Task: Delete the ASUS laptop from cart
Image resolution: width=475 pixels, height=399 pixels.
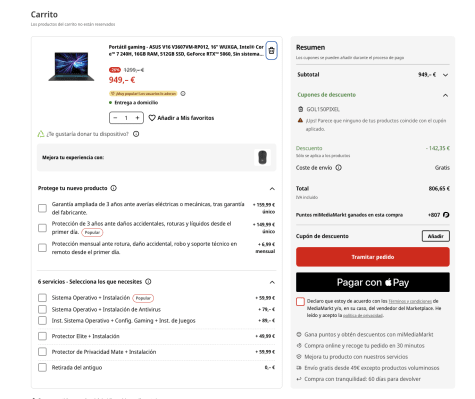Action: point(271,51)
